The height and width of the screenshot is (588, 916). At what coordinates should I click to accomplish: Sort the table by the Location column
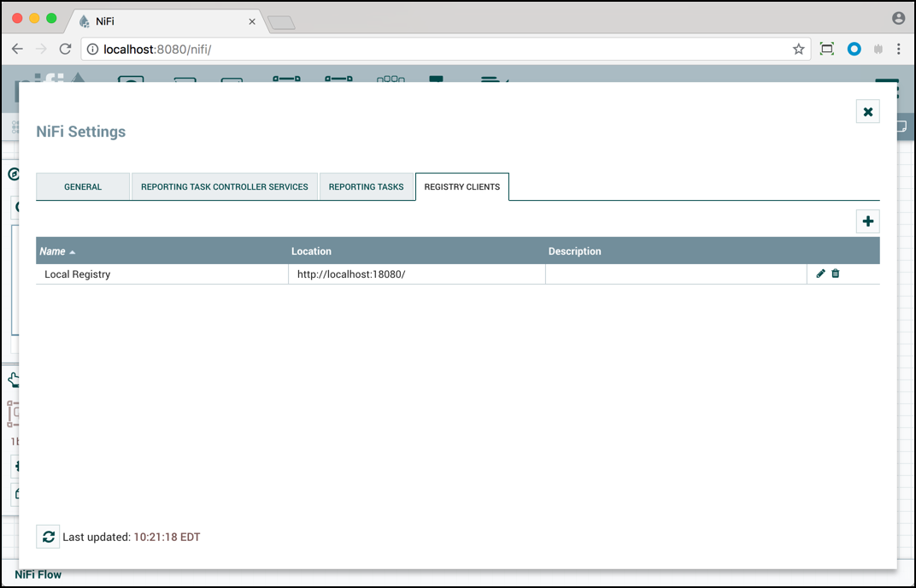pos(311,250)
